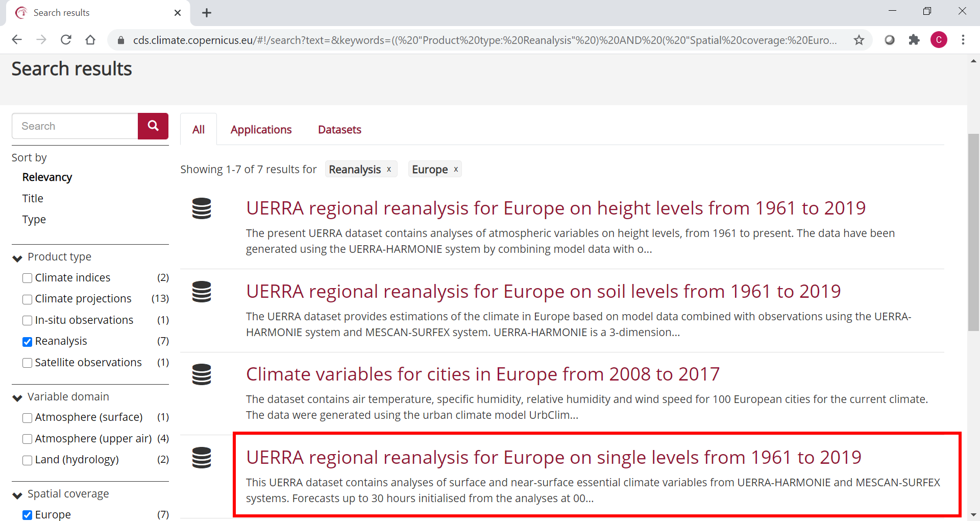980x521 pixels.
Task: Open the Chrome three-dot menu
Action: [x=963, y=40]
